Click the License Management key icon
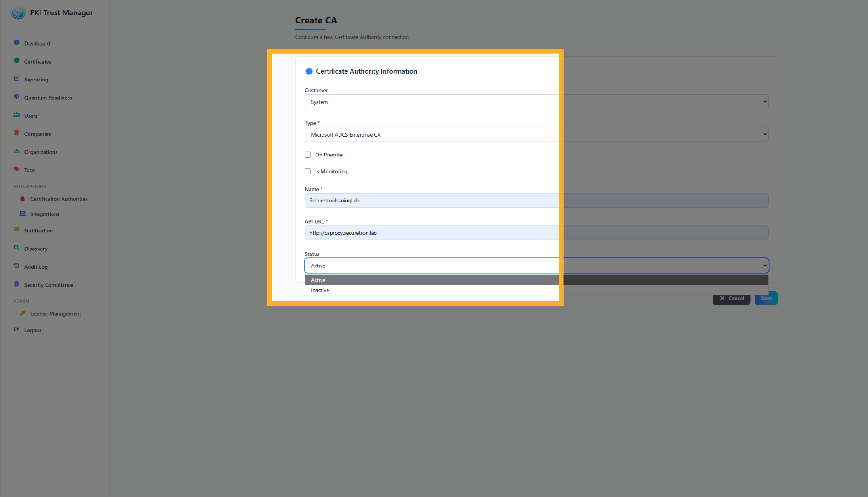Screen dimensions: 868x497 click(23, 313)
